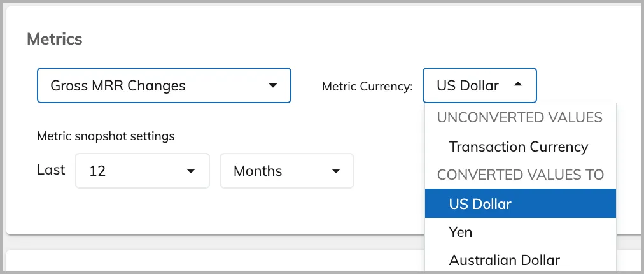The height and width of the screenshot is (274, 644).
Task: Select Transaction Currency option
Action: click(x=521, y=147)
